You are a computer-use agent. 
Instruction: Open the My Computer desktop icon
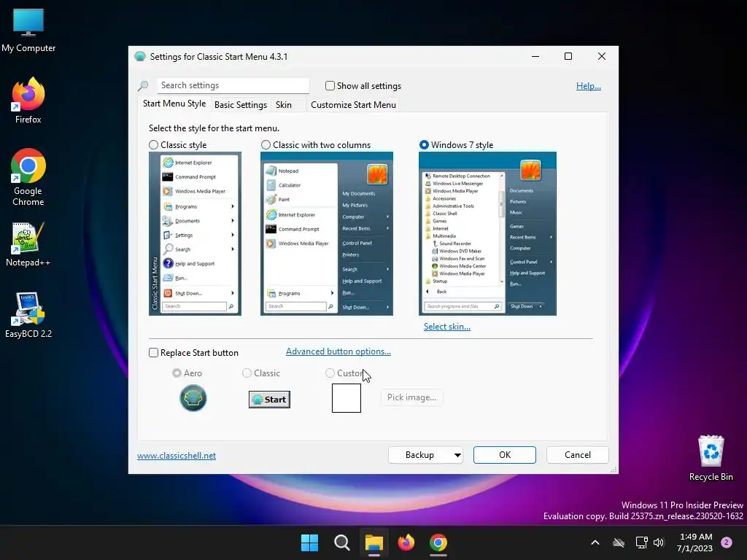pos(28,31)
